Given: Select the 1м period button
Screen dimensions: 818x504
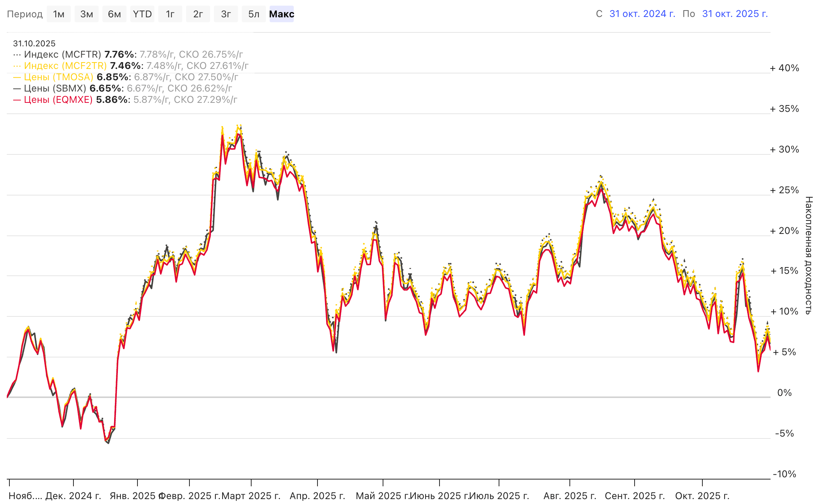Looking at the screenshot, I should coord(58,14).
